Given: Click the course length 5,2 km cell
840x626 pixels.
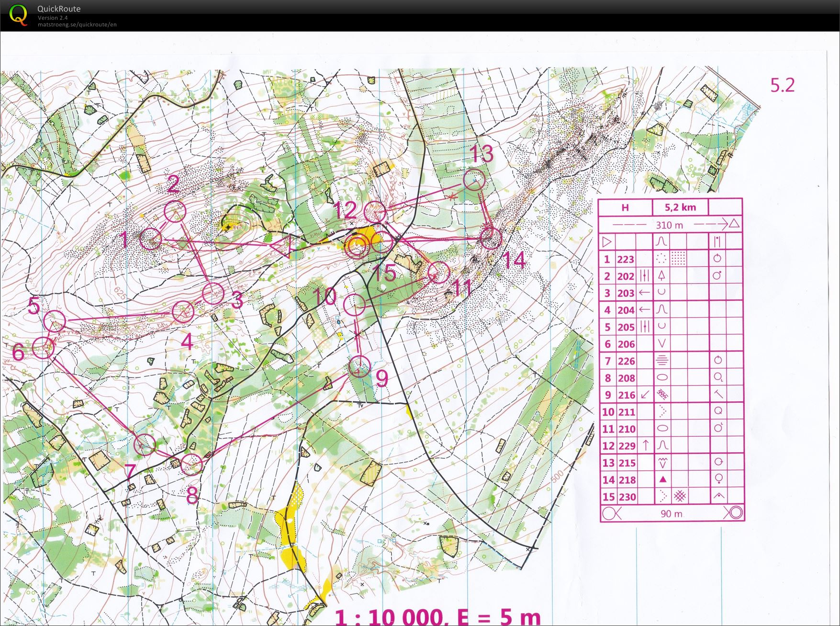Looking at the screenshot, I should tap(680, 207).
